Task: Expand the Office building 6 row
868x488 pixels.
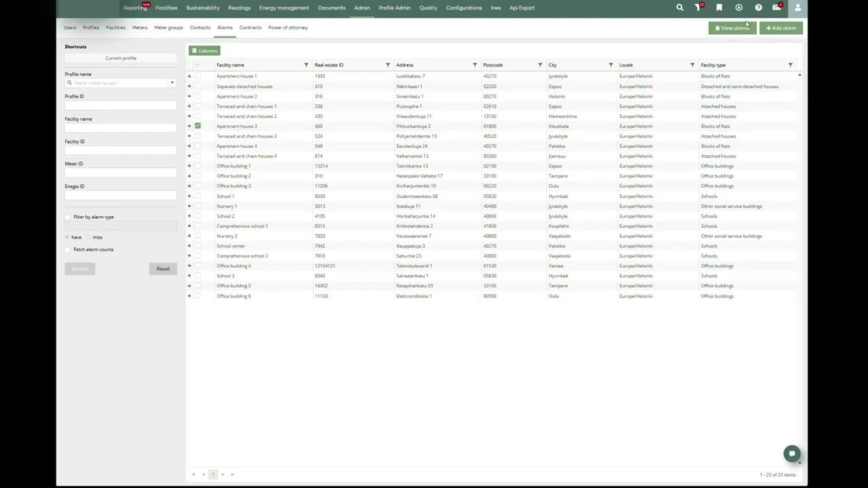Action: pos(189,296)
